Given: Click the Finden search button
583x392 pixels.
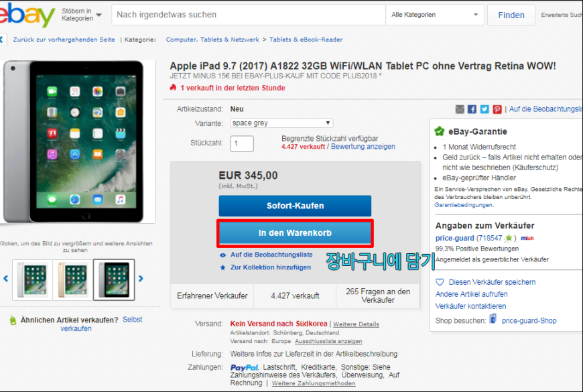Looking at the screenshot, I should pos(511,15).
